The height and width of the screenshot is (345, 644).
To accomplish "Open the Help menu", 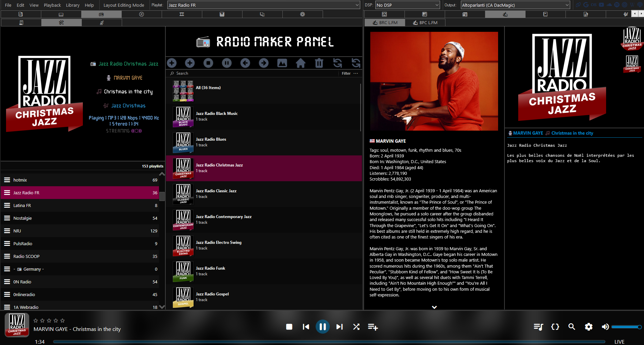I will click(x=89, y=5).
